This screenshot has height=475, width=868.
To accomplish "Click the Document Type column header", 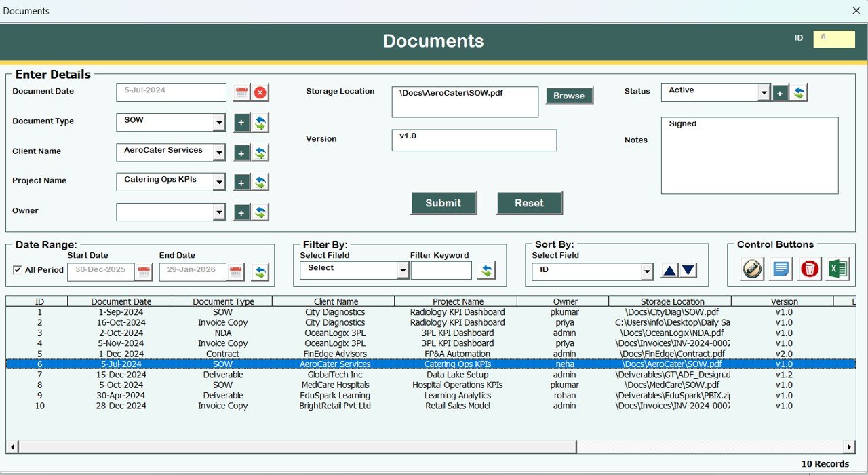I will pyautogui.click(x=223, y=301).
